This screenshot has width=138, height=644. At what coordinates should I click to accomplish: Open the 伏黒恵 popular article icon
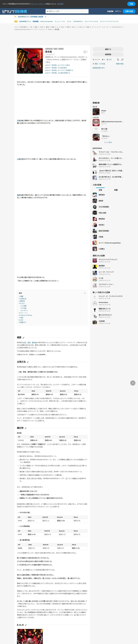(95, 237)
